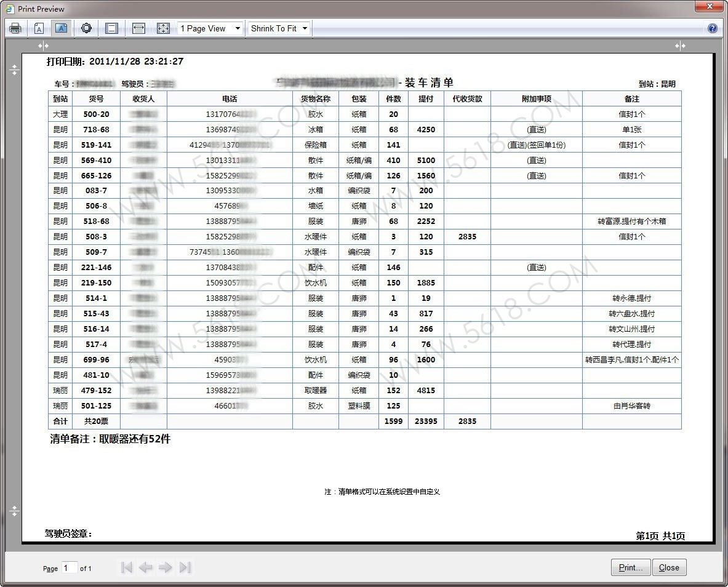Go to the previous page arrow
This screenshot has width=728, height=587.
point(146,567)
